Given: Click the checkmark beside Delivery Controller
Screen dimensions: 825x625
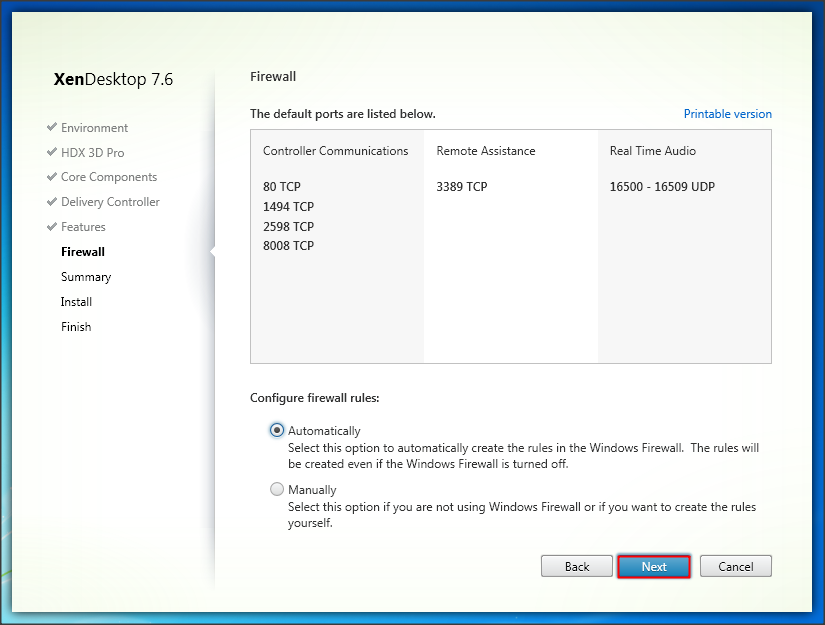Looking at the screenshot, I should [x=51, y=202].
